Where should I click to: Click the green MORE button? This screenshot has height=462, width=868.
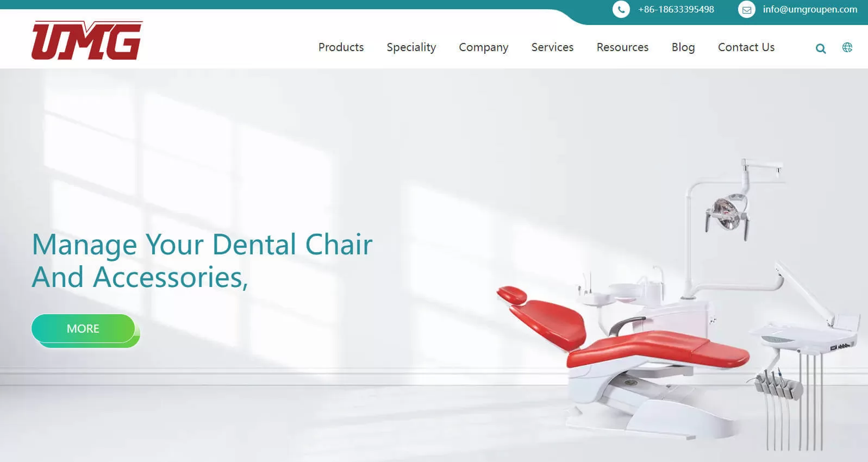click(83, 328)
